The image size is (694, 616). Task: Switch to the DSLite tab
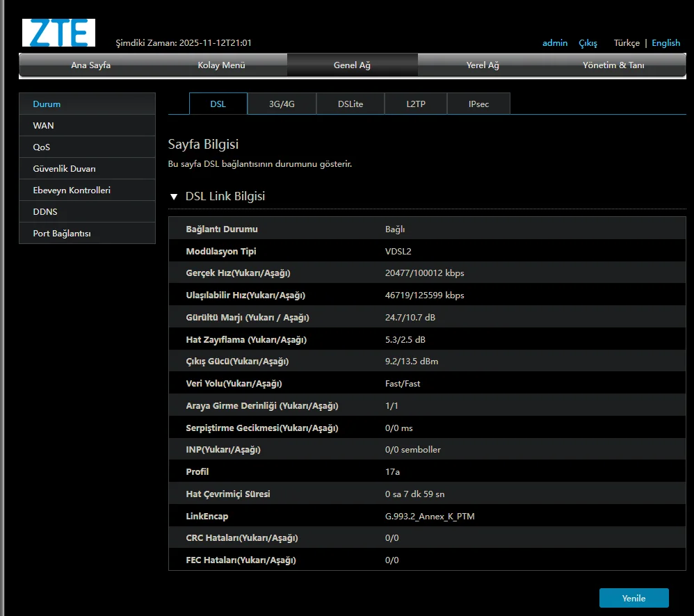point(350,104)
